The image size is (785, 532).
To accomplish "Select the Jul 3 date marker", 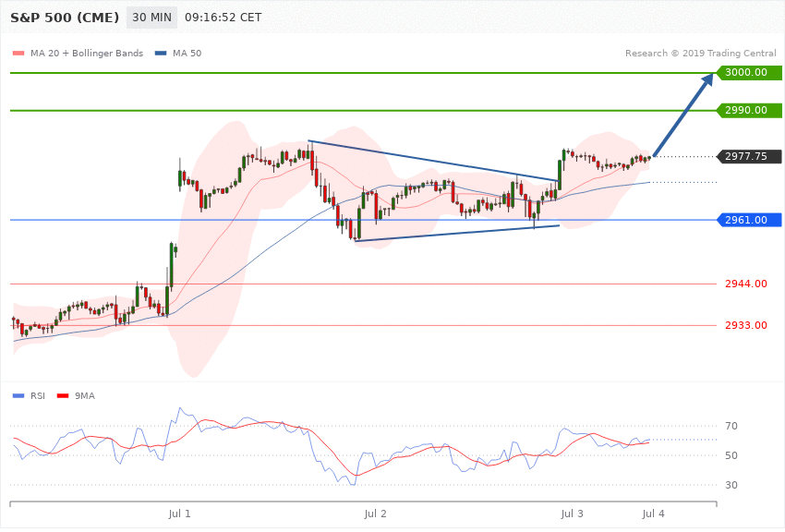I will point(572,514).
